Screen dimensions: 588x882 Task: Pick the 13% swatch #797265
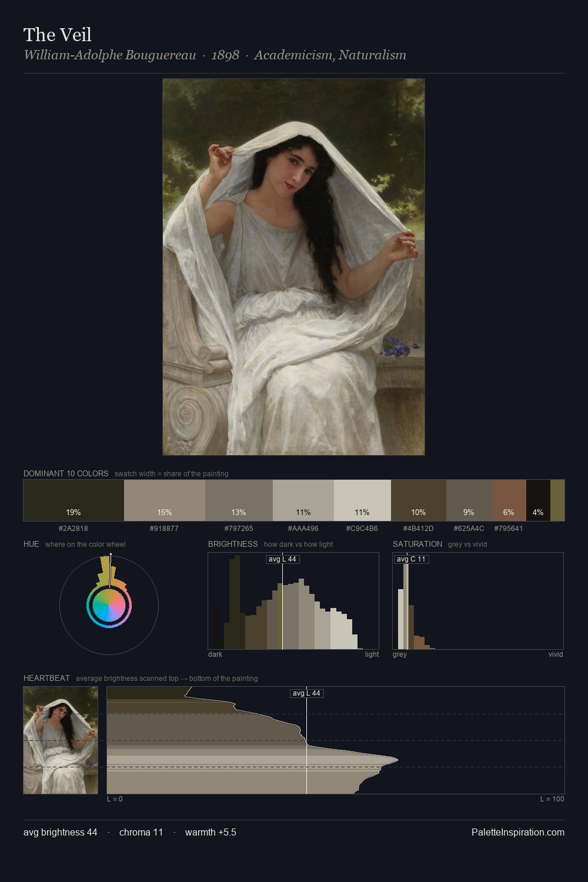[239, 500]
